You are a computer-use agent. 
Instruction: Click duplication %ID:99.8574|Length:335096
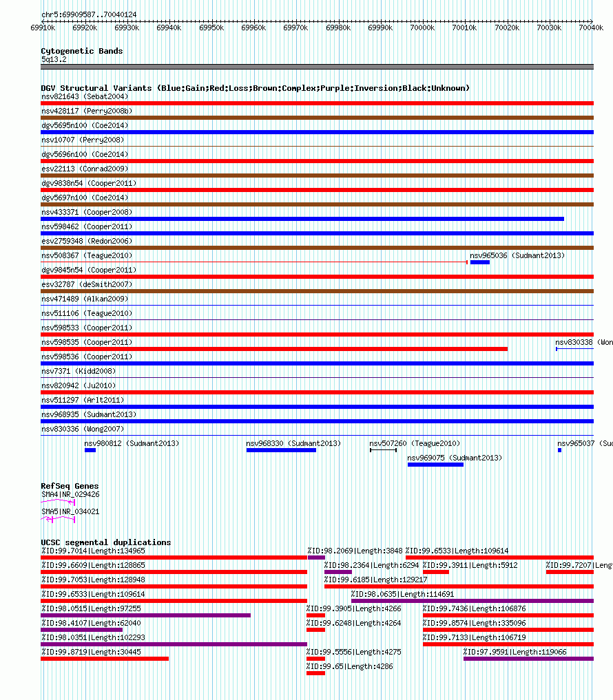pos(508,630)
